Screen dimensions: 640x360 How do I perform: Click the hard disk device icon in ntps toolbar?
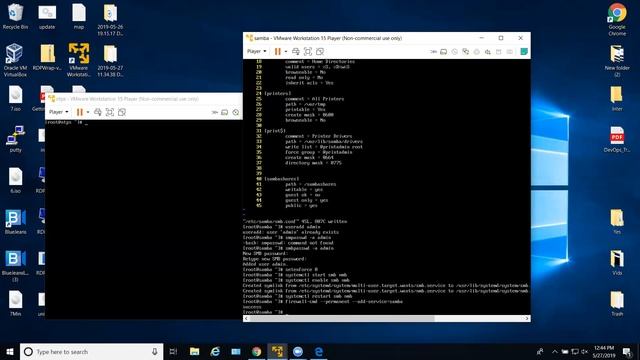point(224,112)
